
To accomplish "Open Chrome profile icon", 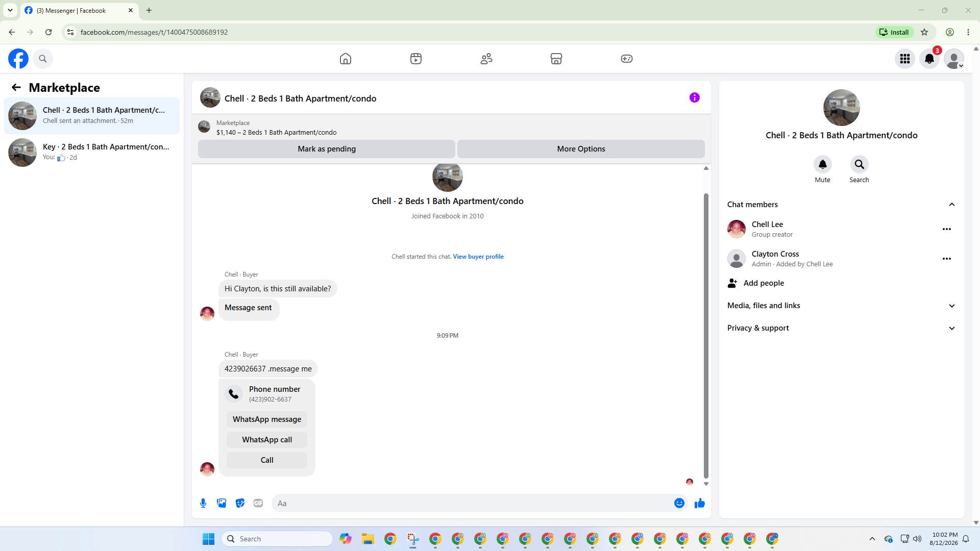I will 950,32.
